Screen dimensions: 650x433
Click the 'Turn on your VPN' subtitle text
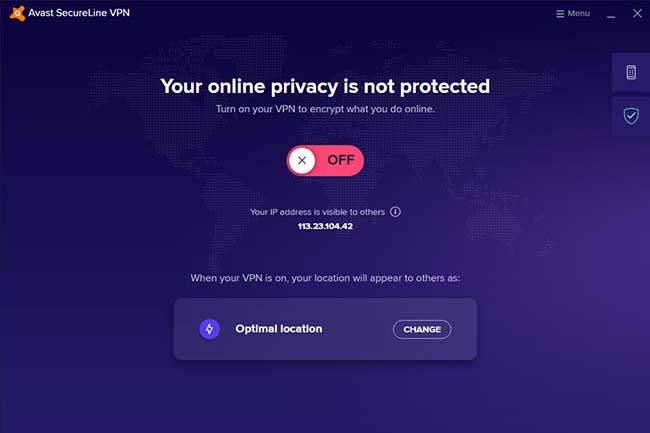tap(325, 109)
